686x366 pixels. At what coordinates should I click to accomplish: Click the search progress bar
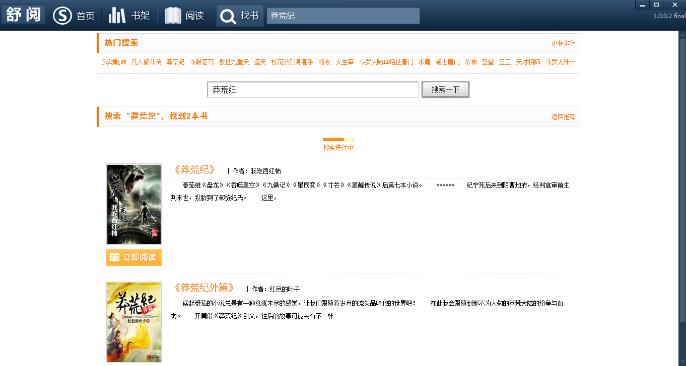point(338,139)
